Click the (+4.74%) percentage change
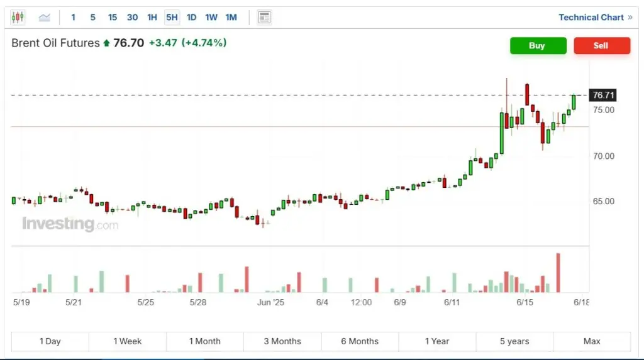The width and height of the screenshot is (644, 360). point(204,43)
